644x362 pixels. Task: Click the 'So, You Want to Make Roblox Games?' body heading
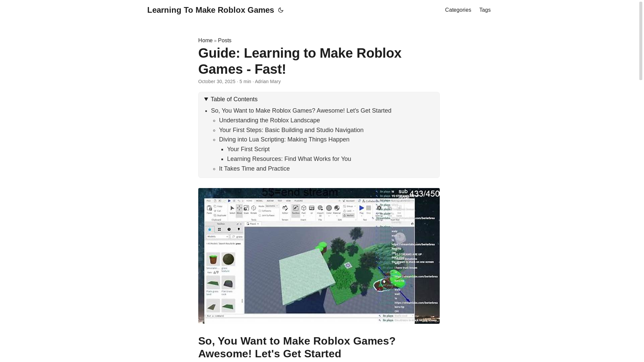[x=297, y=347]
